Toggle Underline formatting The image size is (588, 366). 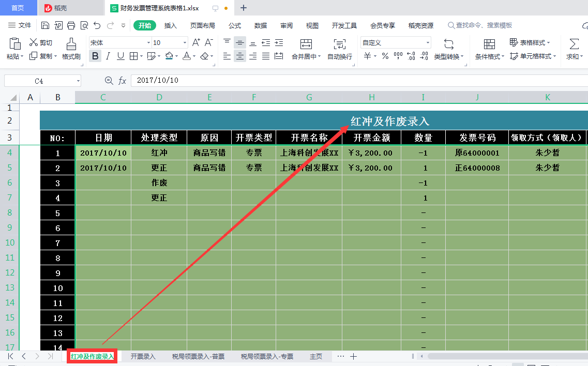coord(120,56)
